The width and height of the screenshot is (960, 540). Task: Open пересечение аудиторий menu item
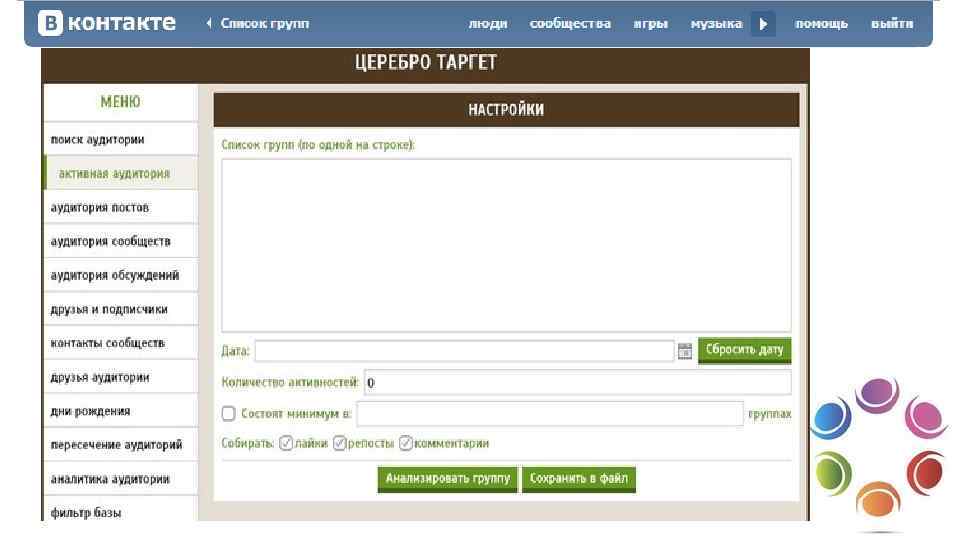[x=121, y=445]
